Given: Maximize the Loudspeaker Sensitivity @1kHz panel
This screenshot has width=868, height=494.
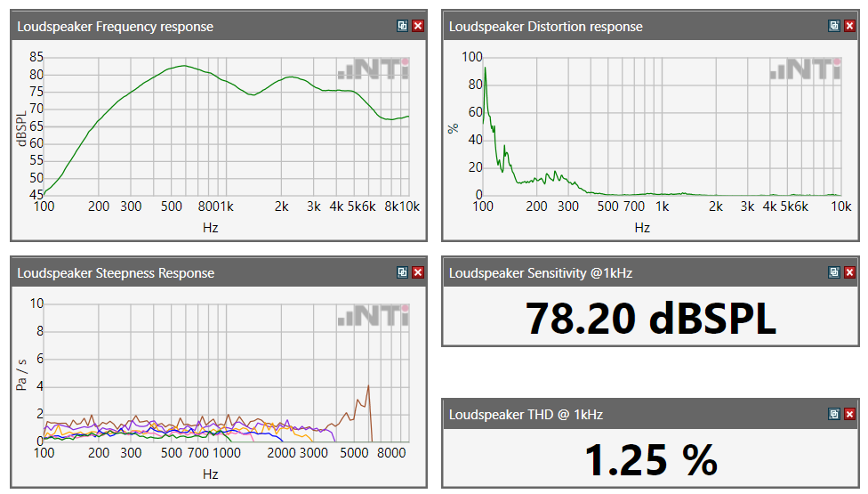Looking at the screenshot, I should pyautogui.click(x=834, y=272).
